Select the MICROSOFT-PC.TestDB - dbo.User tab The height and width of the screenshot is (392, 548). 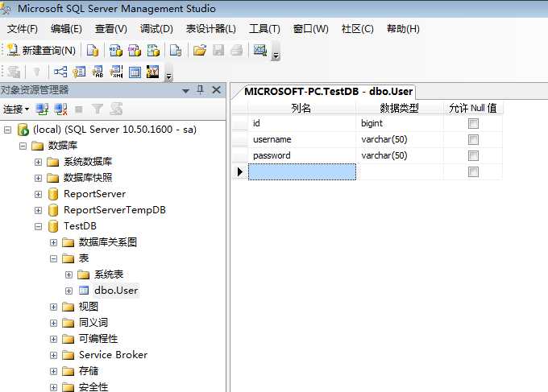328,92
